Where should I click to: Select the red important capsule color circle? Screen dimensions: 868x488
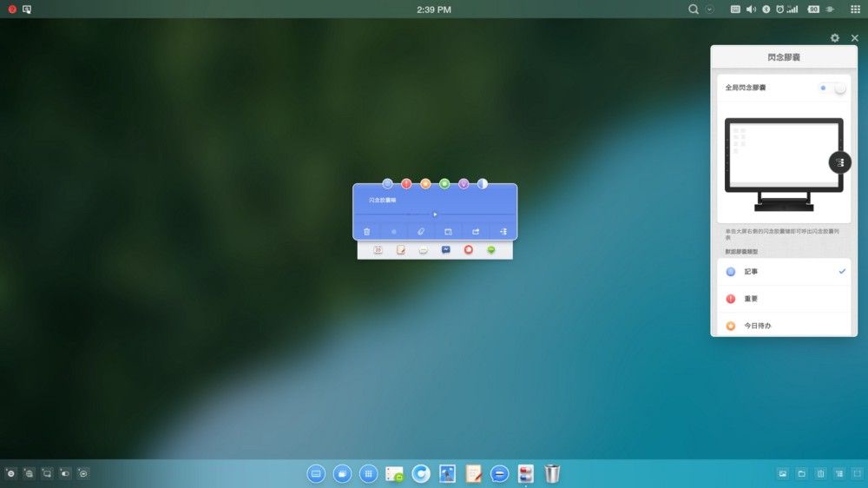(x=406, y=184)
